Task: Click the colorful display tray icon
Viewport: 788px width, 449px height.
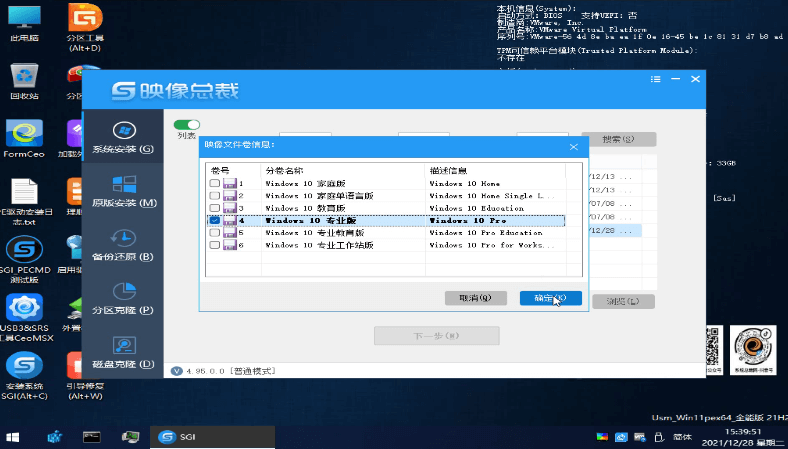Action: tap(603, 437)
